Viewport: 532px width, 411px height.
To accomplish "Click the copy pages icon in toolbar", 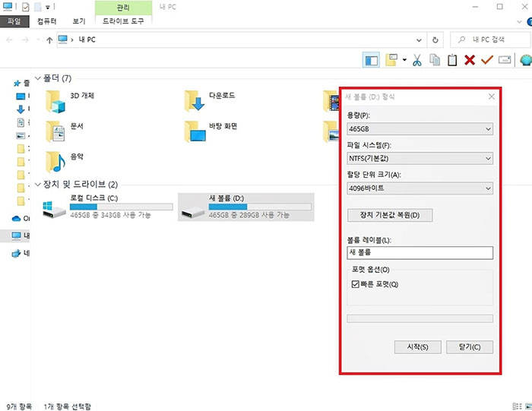I will 435,60.
